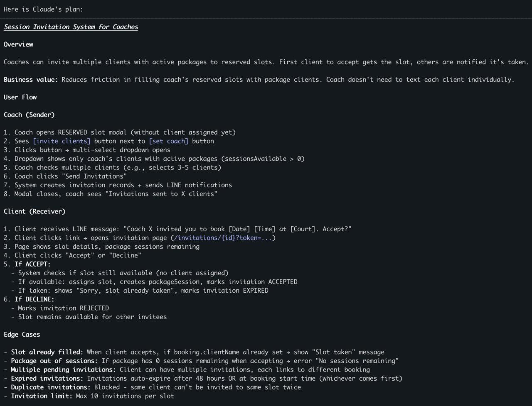Click the 'If ACCEPT:' bold text
Image resolution: width=532 pixels, height=406 pixels.
32,264
